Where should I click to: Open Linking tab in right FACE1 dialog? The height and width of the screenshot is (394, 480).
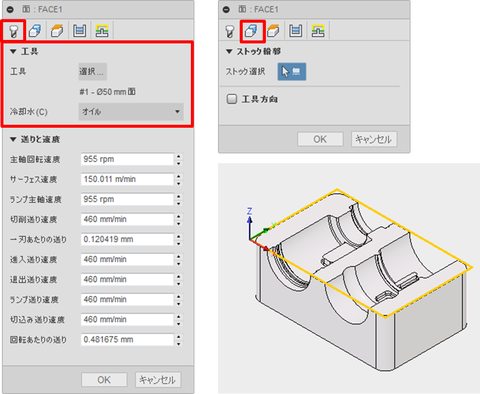tap(318, 31)
